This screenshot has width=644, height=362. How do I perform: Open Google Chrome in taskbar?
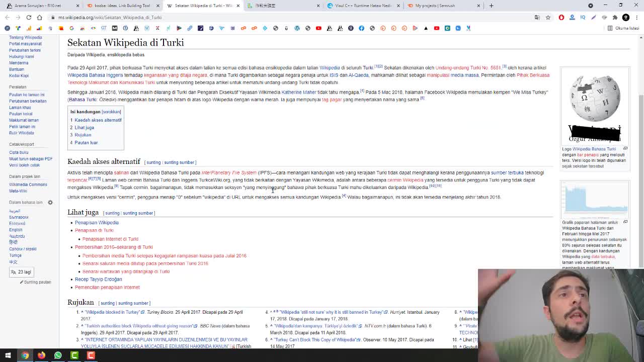(25, 355)
